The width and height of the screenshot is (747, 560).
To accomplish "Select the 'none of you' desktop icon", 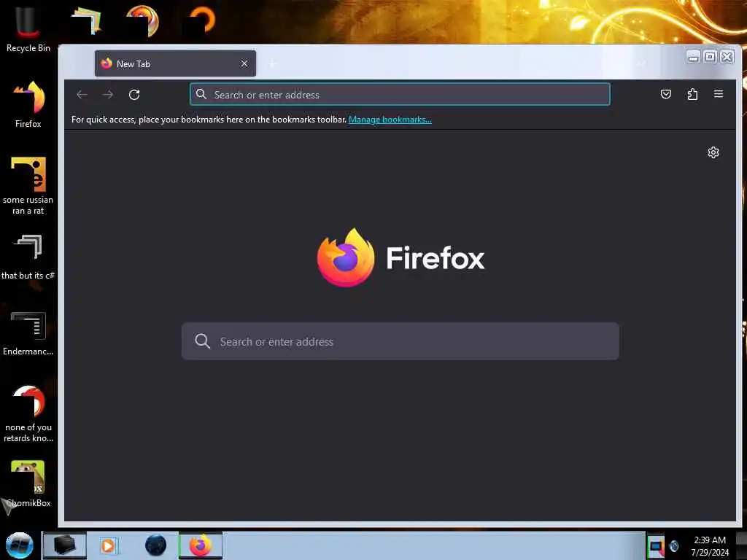I will (x=28, y=413).
